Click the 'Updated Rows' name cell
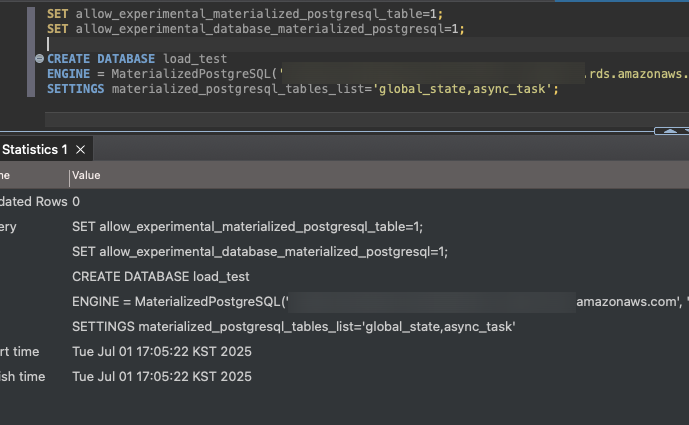The image size is (689, 425). tap(34, 202)
